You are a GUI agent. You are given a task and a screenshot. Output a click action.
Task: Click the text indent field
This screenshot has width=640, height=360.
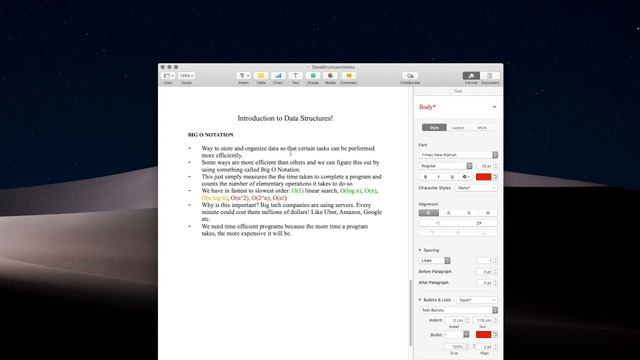pyautogui.click(x=483, y=320)
